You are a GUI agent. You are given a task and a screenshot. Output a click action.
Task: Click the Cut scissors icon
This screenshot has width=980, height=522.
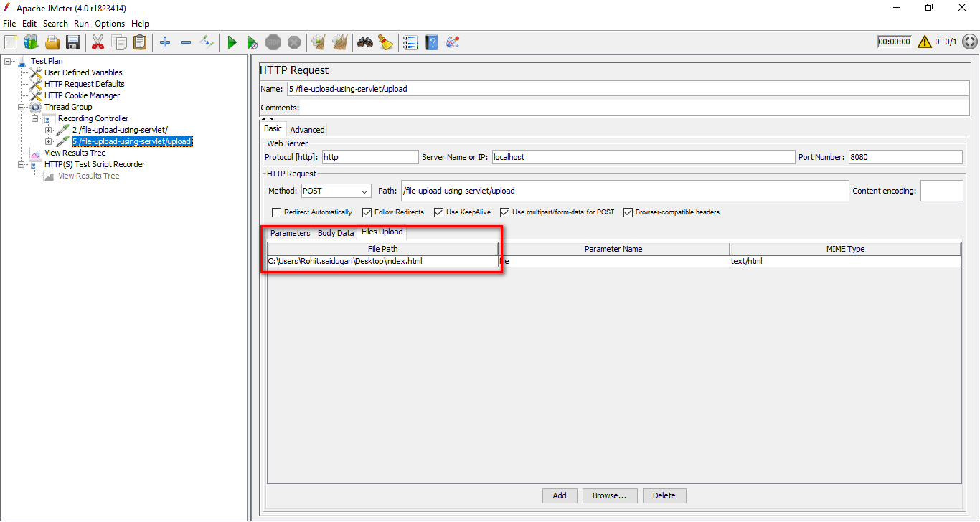coord(98,42)
